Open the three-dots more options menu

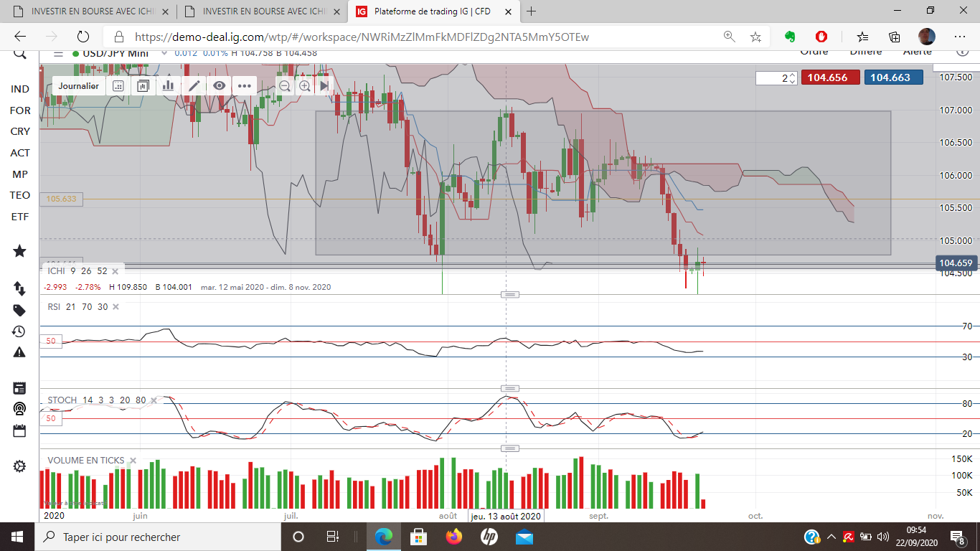coord(244,85)
